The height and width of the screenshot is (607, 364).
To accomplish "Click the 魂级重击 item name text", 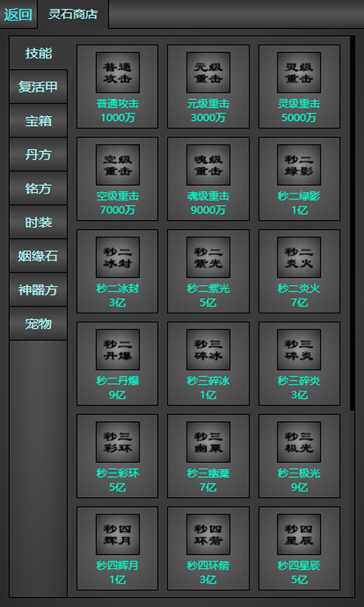I will coord(208,197).
